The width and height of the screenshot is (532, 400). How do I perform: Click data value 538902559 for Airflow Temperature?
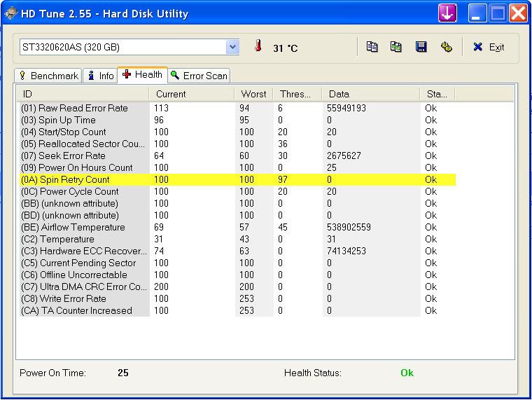pos(349,227)
